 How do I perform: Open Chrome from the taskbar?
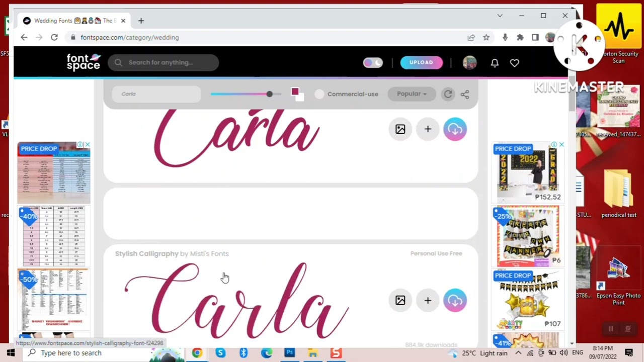[197, 353]
